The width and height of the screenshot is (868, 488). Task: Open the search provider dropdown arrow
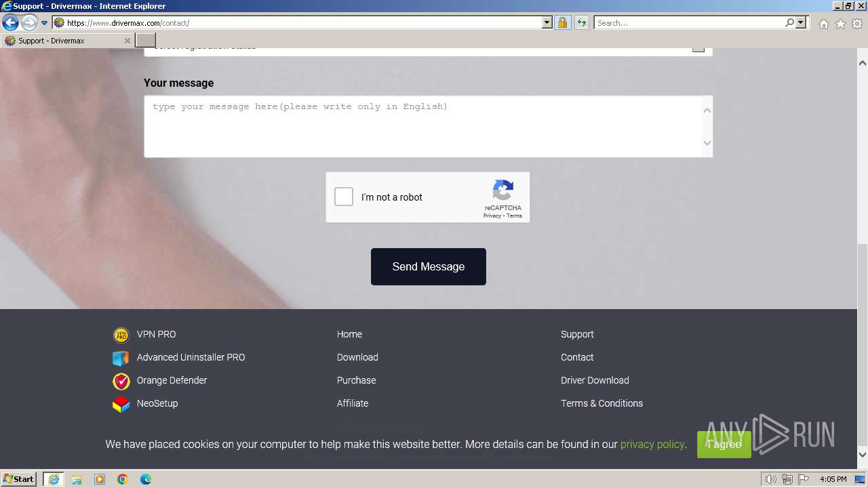801,23
